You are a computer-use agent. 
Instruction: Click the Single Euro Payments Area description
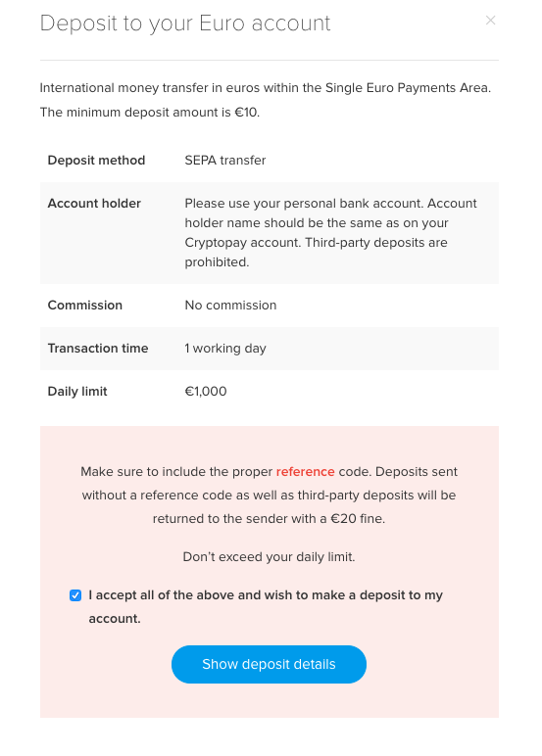pyautogui.click(x=265, y=88)
